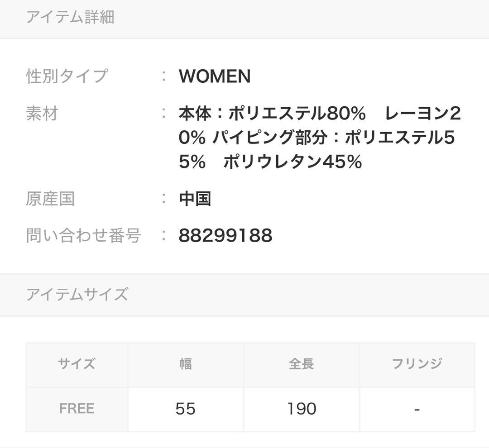Click the アイテム詳細 section header
Viewport: 489px width, 448px height.
coord(70,17)
